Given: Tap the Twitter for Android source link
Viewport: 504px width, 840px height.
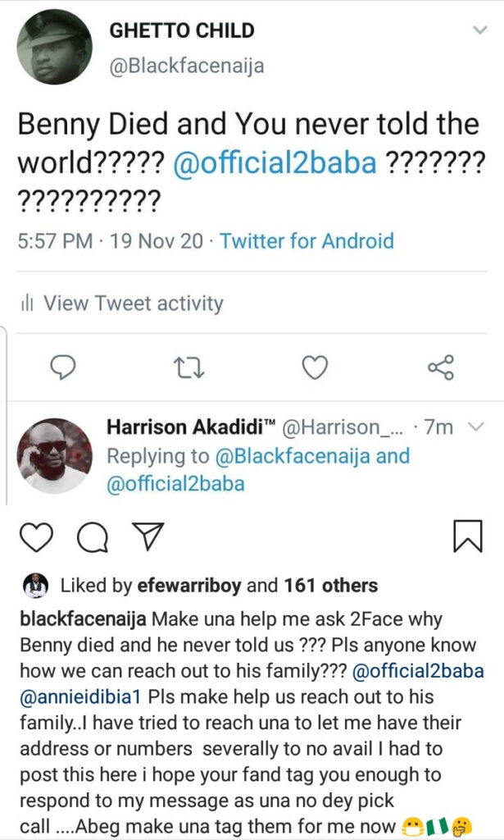Looking at the screenshot, I should click(x=307, y=241).
